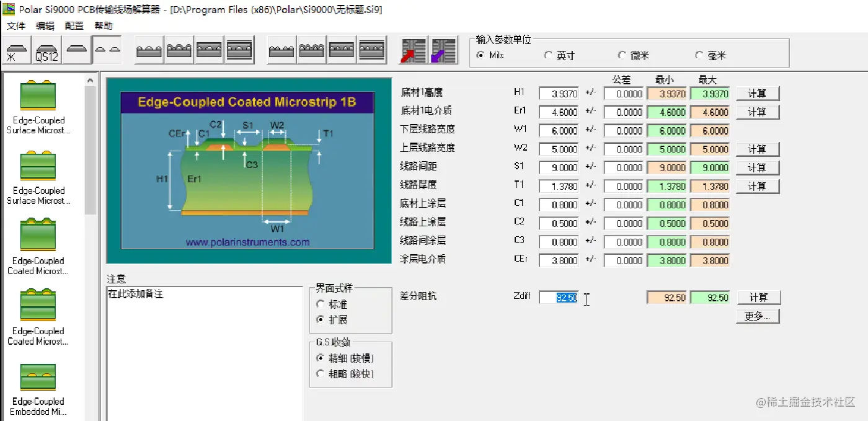This screenshot has height=421, width=868.
Task: Click the Zdiff minimum value 92.50 box
Action: tap(666, 298)
